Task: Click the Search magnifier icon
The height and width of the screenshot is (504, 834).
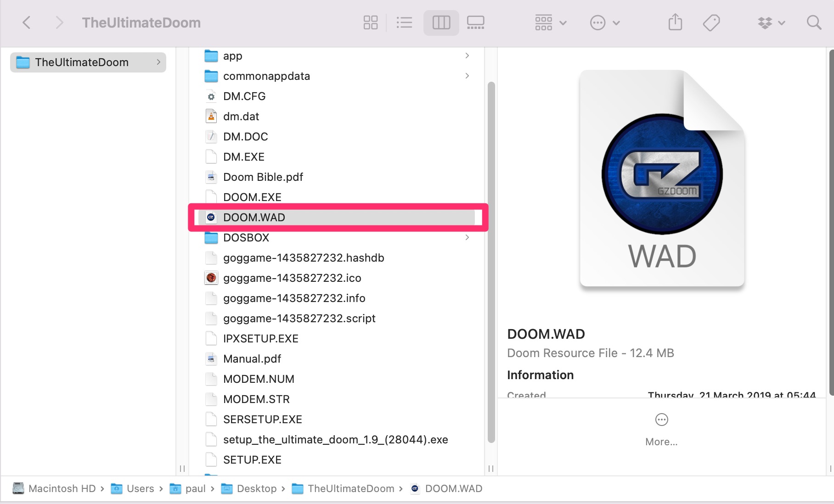Action: pos(814,22)
